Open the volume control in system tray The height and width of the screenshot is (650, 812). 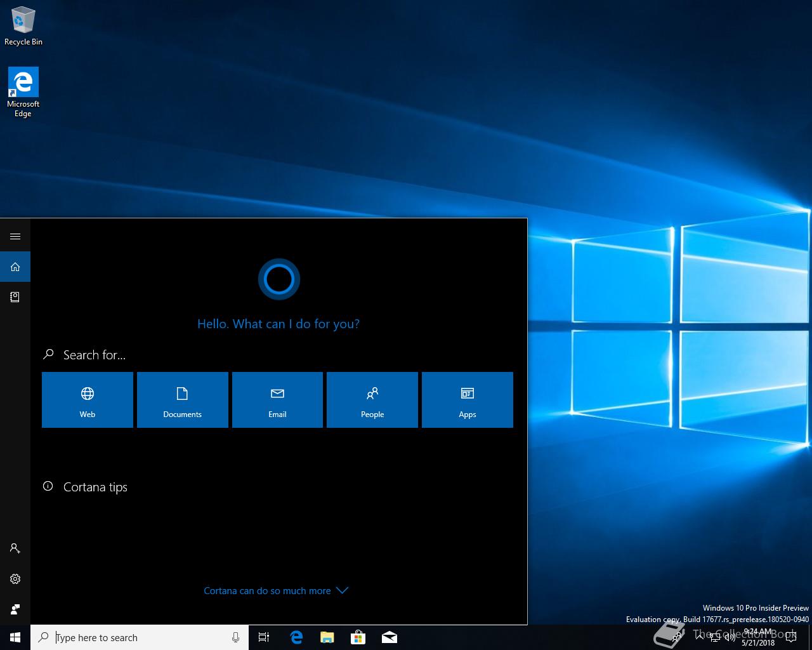[730, 637]
